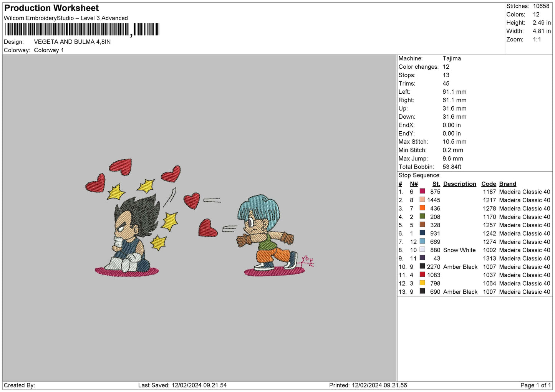The height and width of the screenshot is (392, 555).
Task: Click the Colorway 1 value
Action: click(49, 50)
